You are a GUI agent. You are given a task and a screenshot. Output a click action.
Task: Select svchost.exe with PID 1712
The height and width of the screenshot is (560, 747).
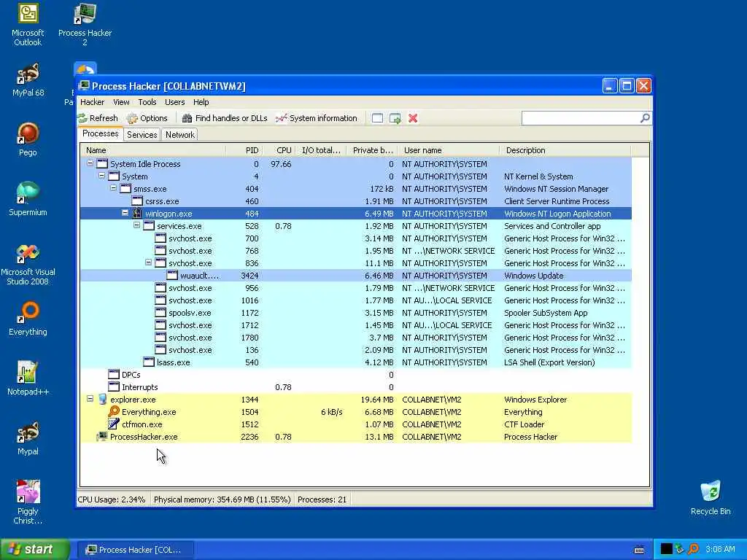tap(356, 325)
